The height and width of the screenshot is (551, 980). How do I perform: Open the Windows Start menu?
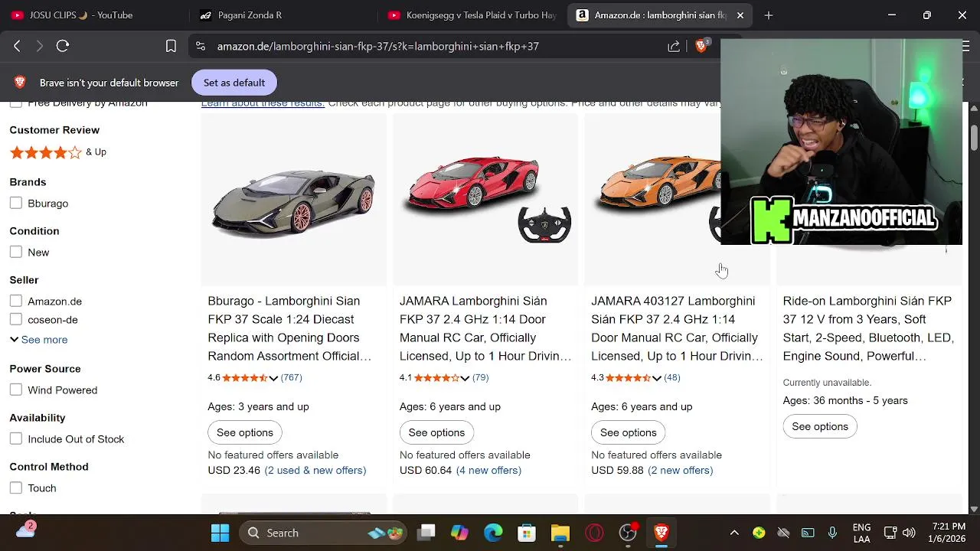(x=220, y=533)
